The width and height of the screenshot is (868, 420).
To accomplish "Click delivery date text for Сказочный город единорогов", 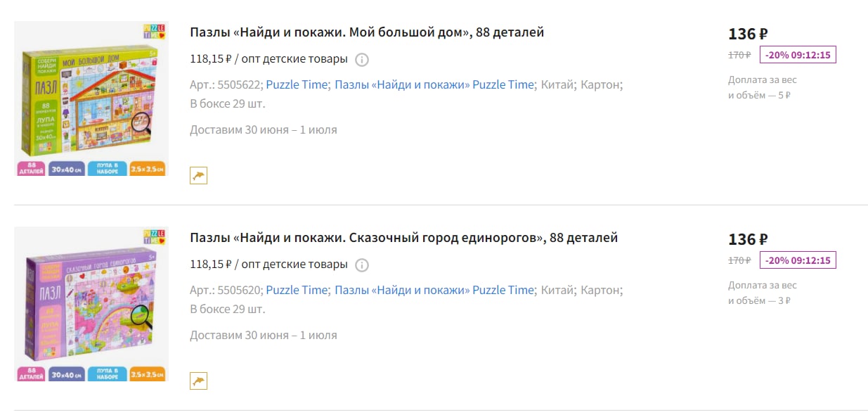I will point(264,335).
